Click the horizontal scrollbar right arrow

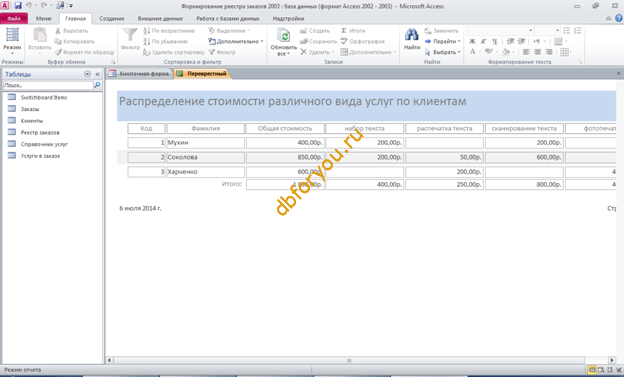(612, 360)
